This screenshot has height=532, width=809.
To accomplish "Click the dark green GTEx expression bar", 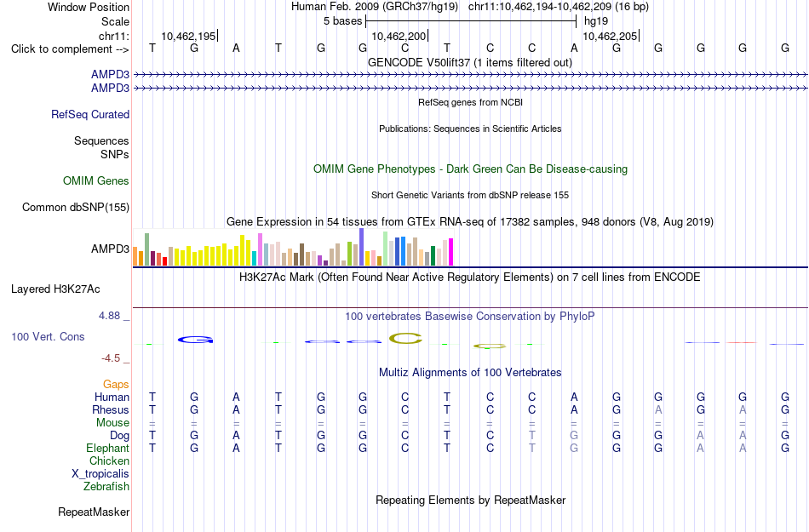I will click(x=433, y=255).
